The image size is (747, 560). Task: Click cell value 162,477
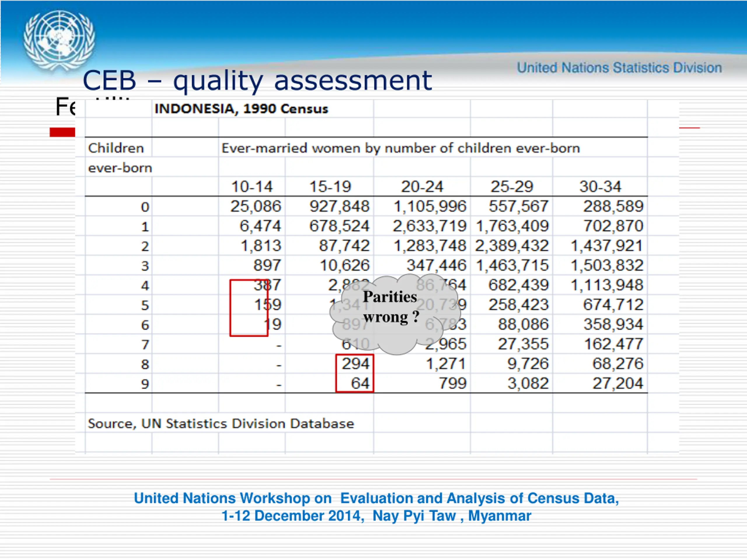tap(613, 344)
